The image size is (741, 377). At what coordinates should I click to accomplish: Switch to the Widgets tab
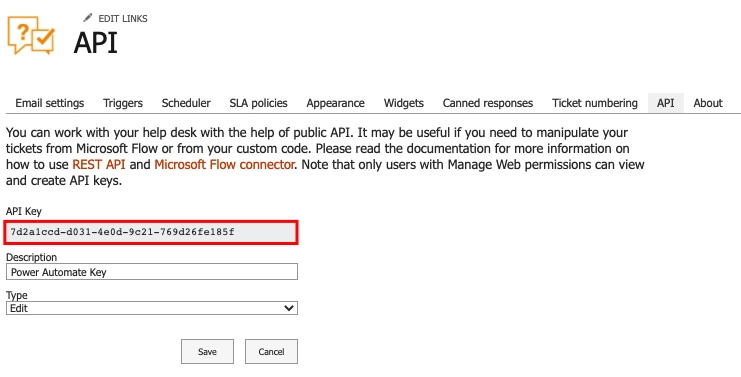[x=404, y=103]
